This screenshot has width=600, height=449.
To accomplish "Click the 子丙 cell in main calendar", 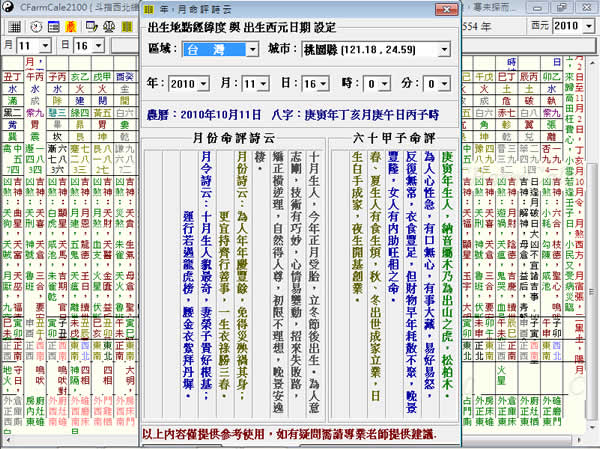I will [x=57, y=77].
